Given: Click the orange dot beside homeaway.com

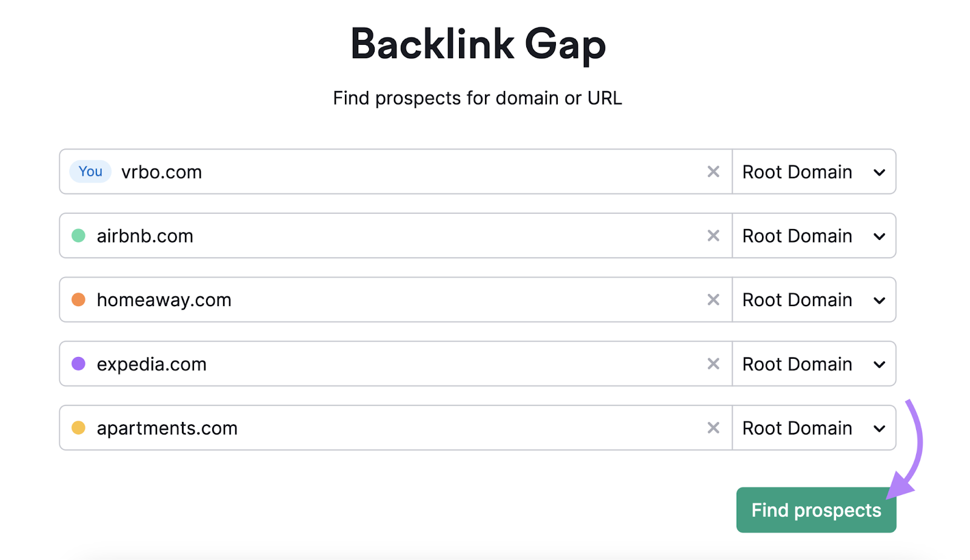Looking at the screenshot, I should coord(79,300).
